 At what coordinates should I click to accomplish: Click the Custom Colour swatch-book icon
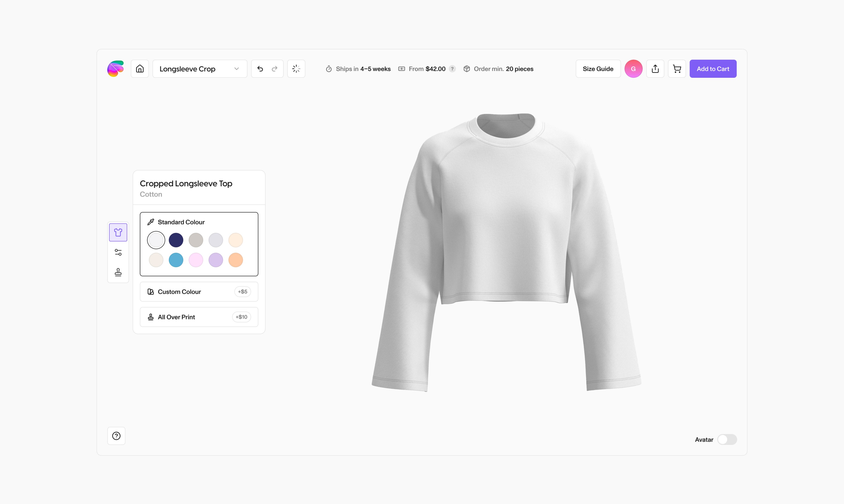coord(151,291)
